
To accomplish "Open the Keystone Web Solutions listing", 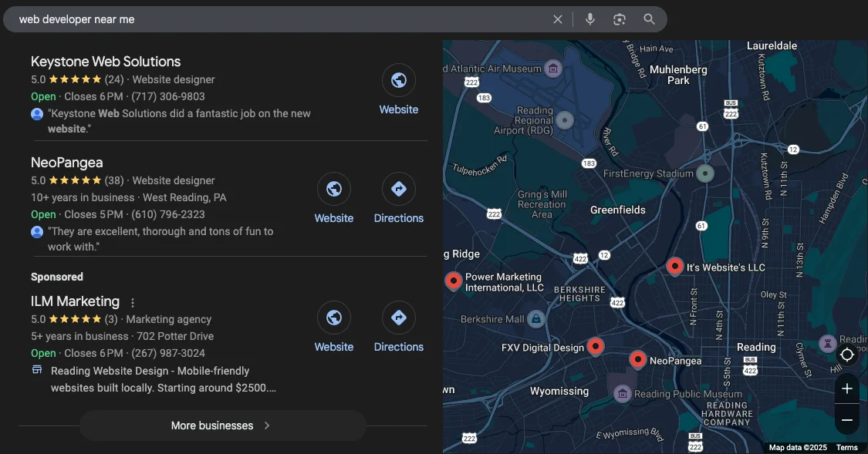I will pyautogui.click(x=105, y=61).
